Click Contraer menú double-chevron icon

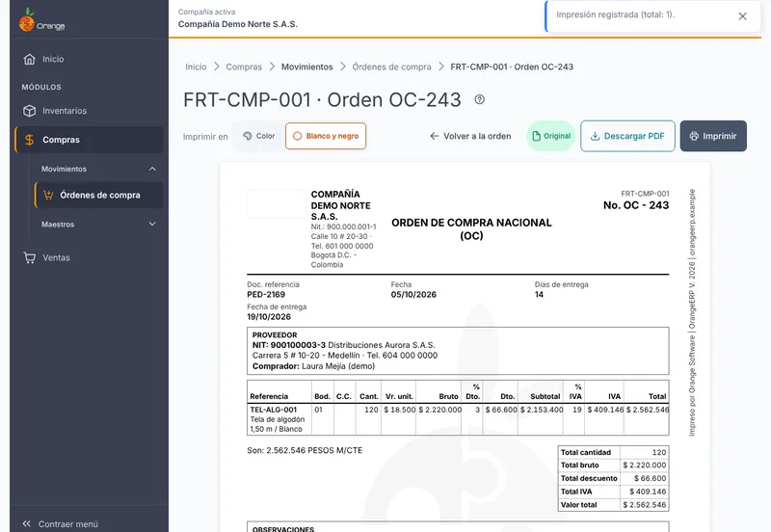27,523
